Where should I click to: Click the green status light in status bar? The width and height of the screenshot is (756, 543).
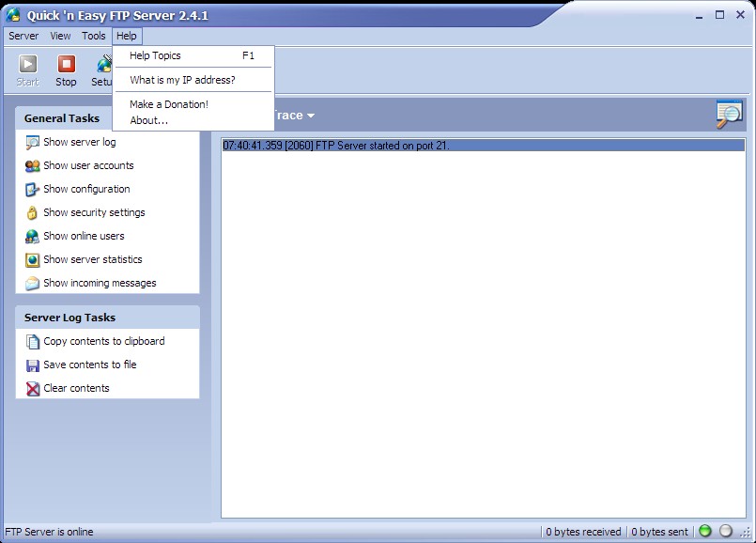[x=705, y=531]
